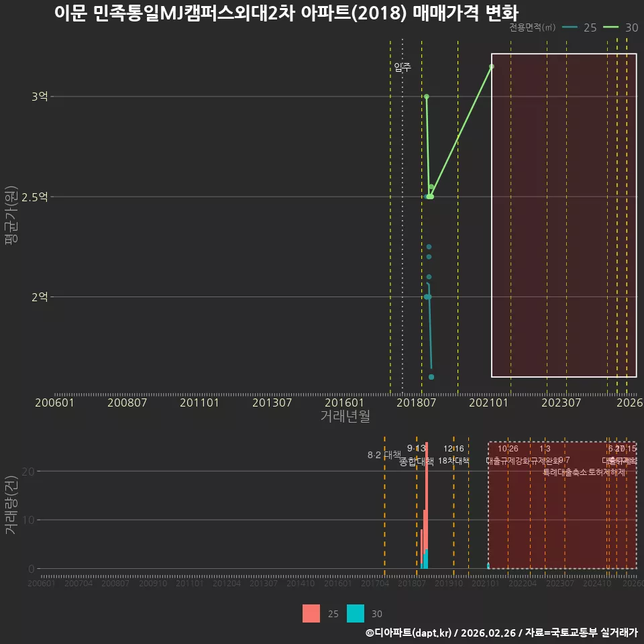Click the 2.5억 y-axis label
Image resolution: width=644 pixels, height=644 pixels.
34,197
